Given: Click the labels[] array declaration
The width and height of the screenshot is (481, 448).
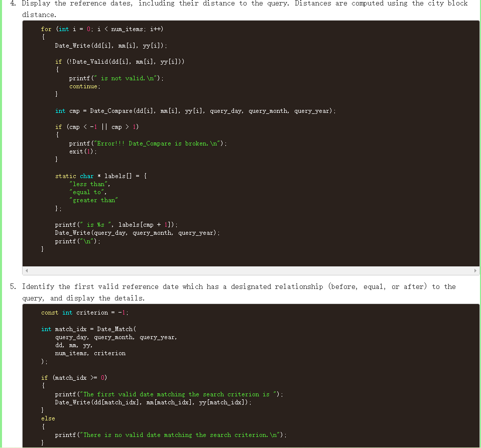Looking at the screenshot, I should (101, 176).
